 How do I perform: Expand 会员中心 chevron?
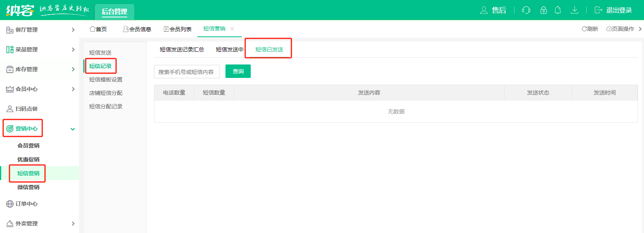[x=73, y=89]
